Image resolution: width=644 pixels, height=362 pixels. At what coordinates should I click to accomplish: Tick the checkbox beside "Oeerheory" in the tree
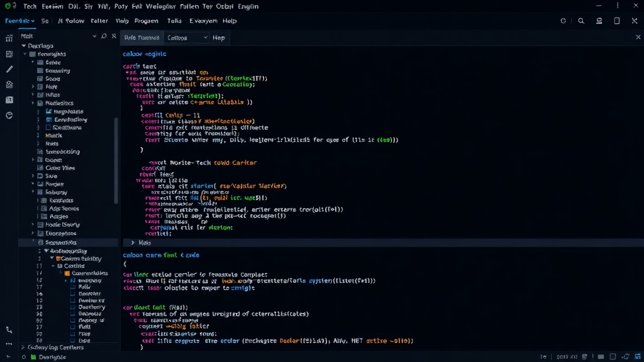tap(73, 307)
